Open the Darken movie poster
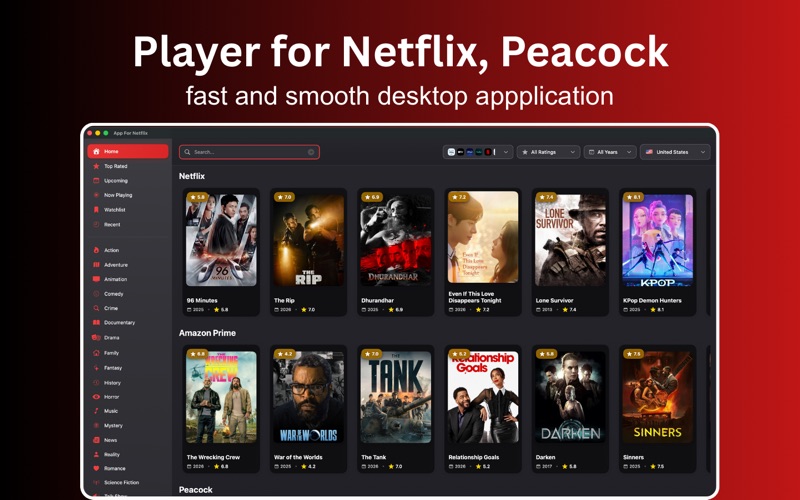The width and height of the screenshot is (800, 500). pyautogui.click(x=570, y=396)
